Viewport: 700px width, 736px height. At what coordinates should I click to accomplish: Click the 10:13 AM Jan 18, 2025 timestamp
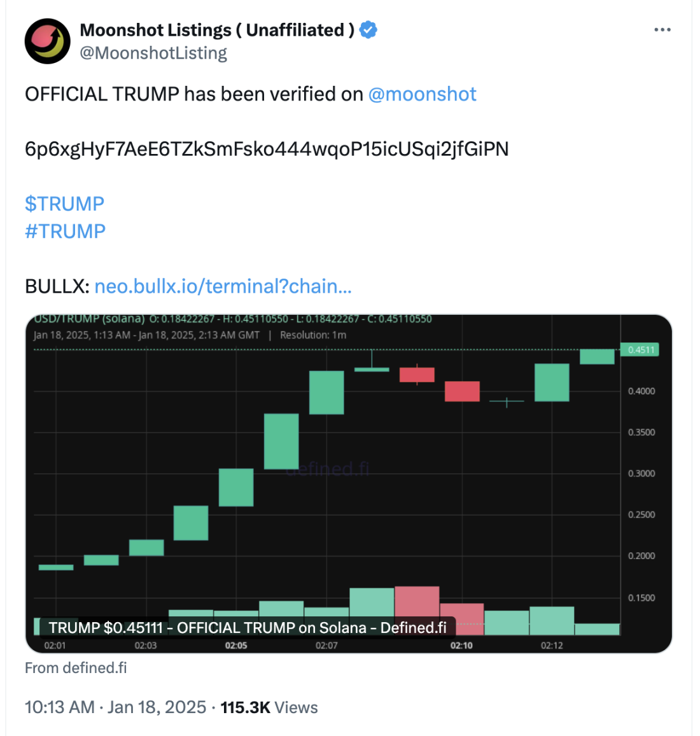pos(115,707)
